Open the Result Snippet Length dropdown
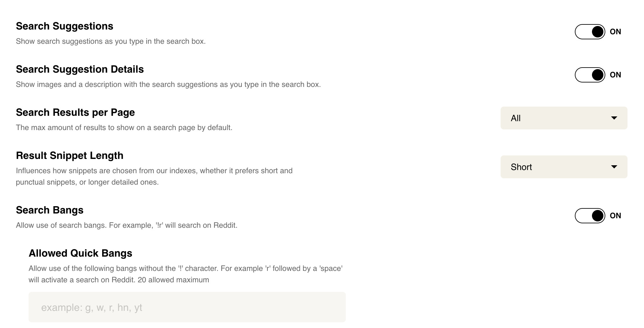644x328 pixels. (x=563, y=167)
